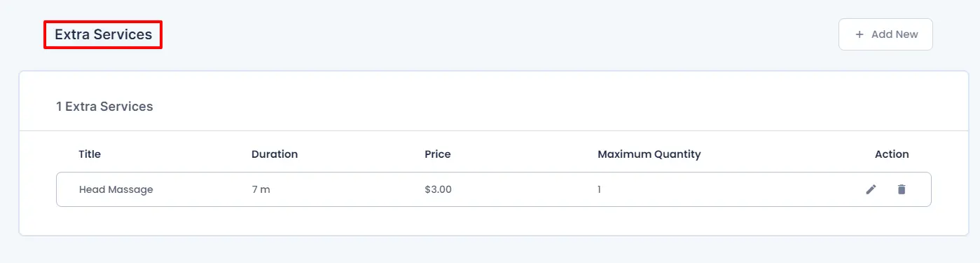Click the $3.00 price value
This screenshot has height=263, width=980.
[x=438, y=189]
